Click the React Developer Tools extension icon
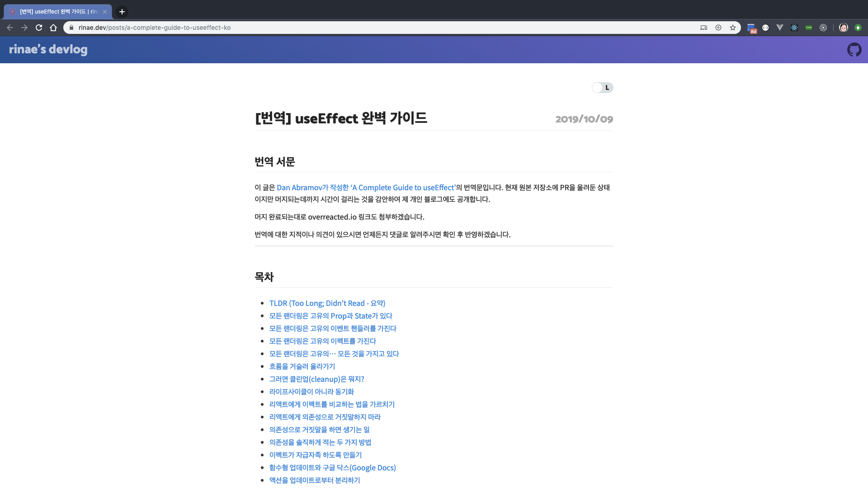This screenshot has width=868, height=488. click(794, 28)
